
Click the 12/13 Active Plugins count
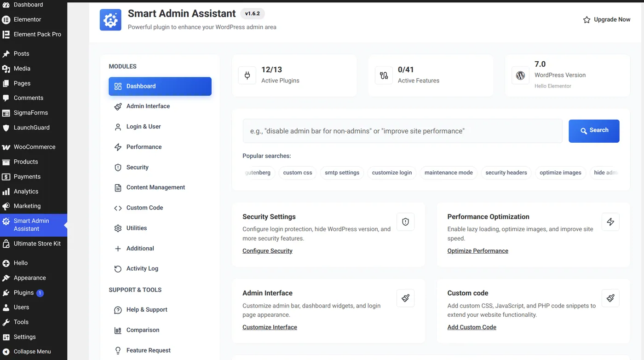(271, 70)
